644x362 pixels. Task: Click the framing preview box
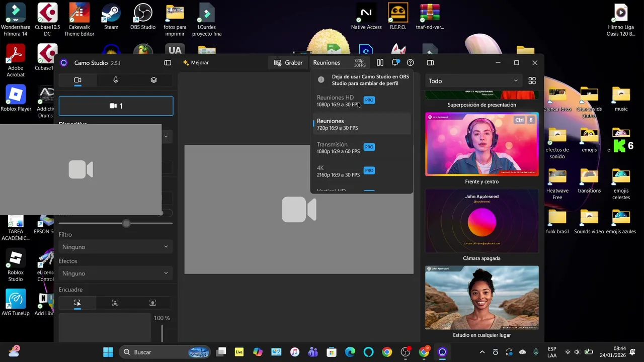tap(105, 328)
